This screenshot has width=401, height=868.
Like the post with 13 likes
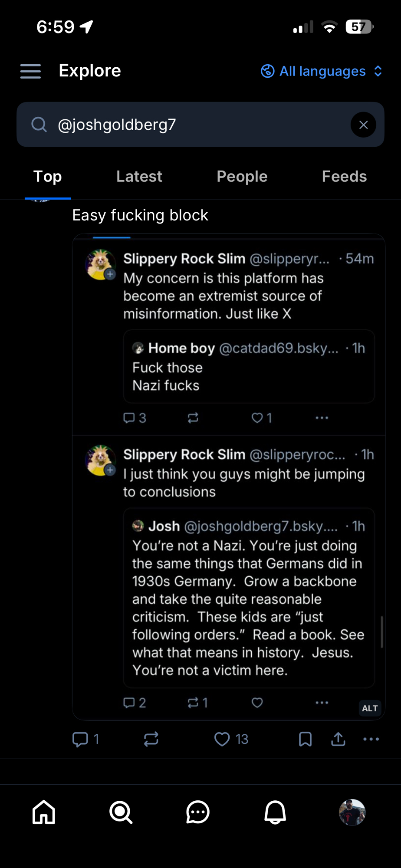point(222,739)
